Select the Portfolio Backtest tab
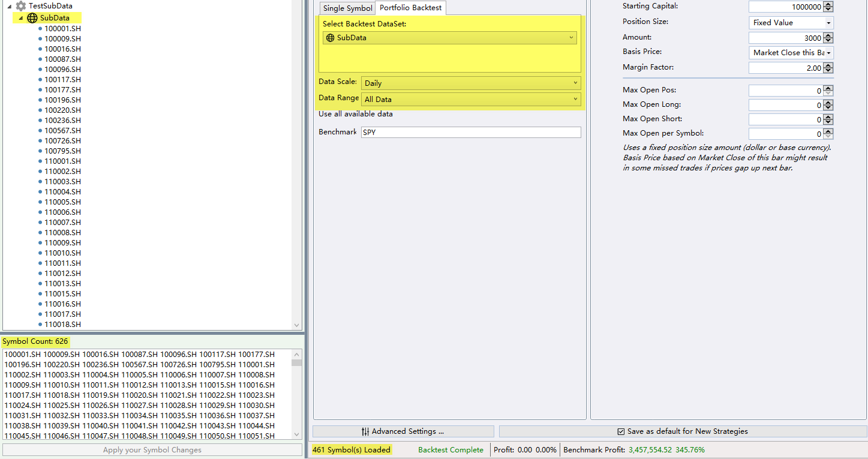This screenshot has width=868, height=459. 411,8
